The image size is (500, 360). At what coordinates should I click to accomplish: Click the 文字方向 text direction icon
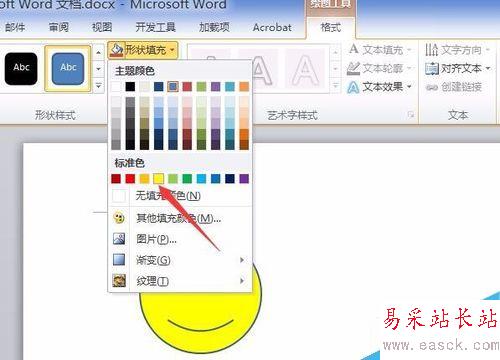(x=431, y=50)
